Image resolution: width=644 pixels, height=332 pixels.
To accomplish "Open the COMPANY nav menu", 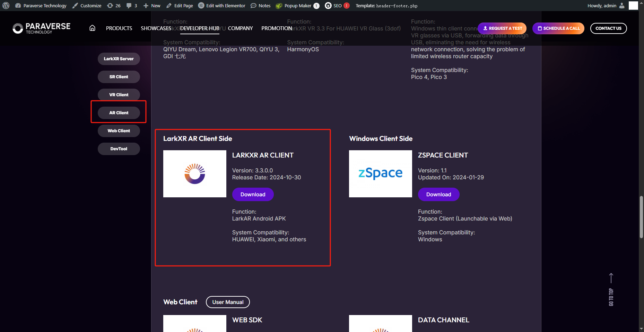I will (x=240, y=28).
